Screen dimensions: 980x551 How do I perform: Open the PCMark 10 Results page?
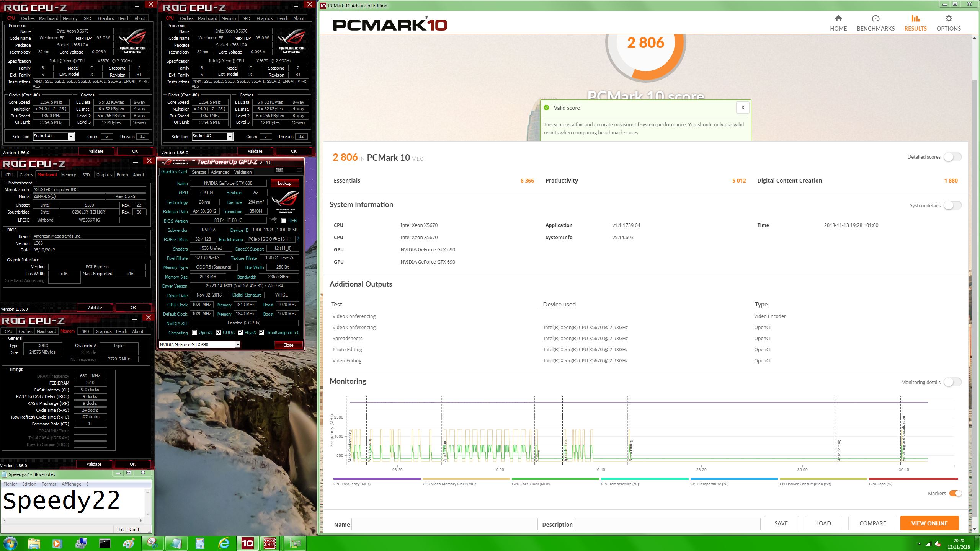click(x=915, y=23)
